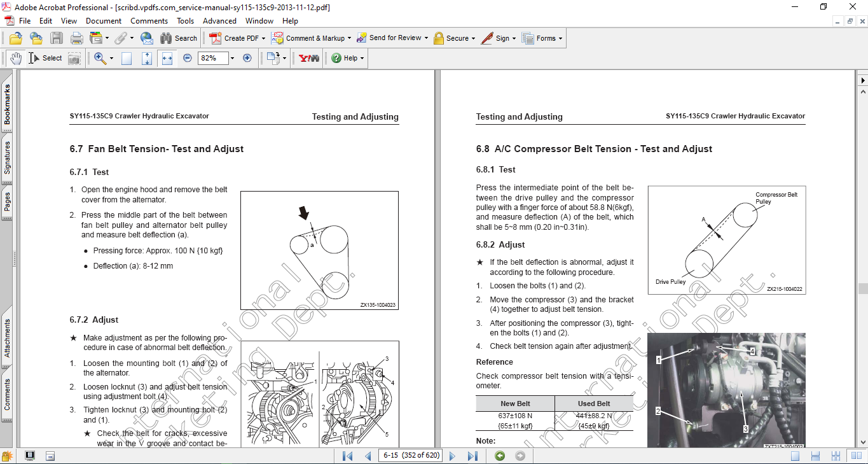Expand the Comment & Markup dropdown

point(349,38)
